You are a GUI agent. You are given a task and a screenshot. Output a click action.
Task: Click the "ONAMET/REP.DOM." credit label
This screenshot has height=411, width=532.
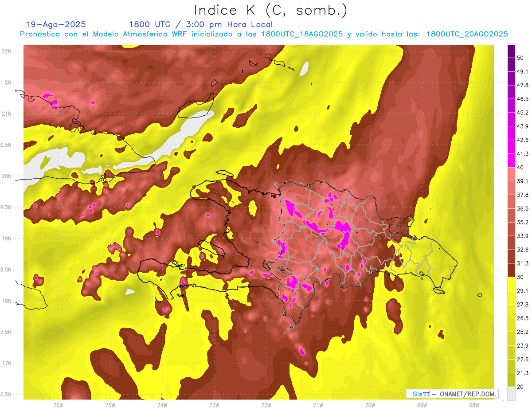tap(468, 394)
